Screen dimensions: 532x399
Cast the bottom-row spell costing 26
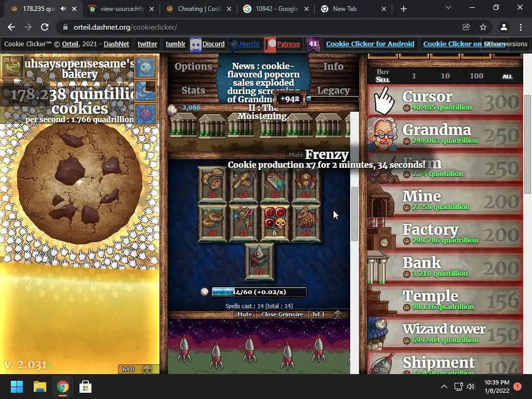point(306,223)
